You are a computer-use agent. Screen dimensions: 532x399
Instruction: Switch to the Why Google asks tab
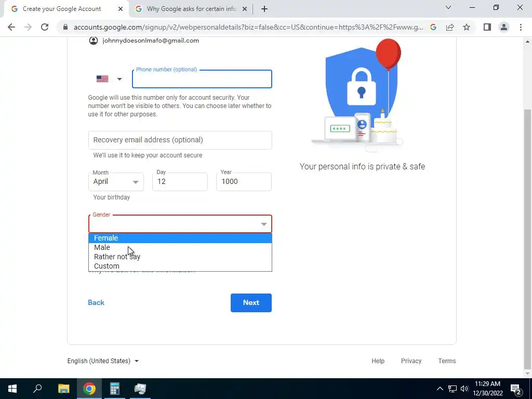[191, 9]
